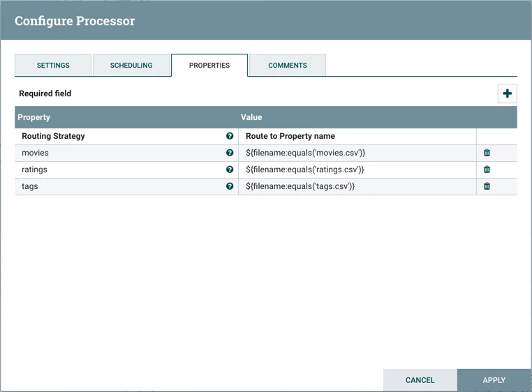Image resolution: width=532 pixels, height=392 pixels.
Task: Select the Routing Strategy property name
Action: pos(53,136)
